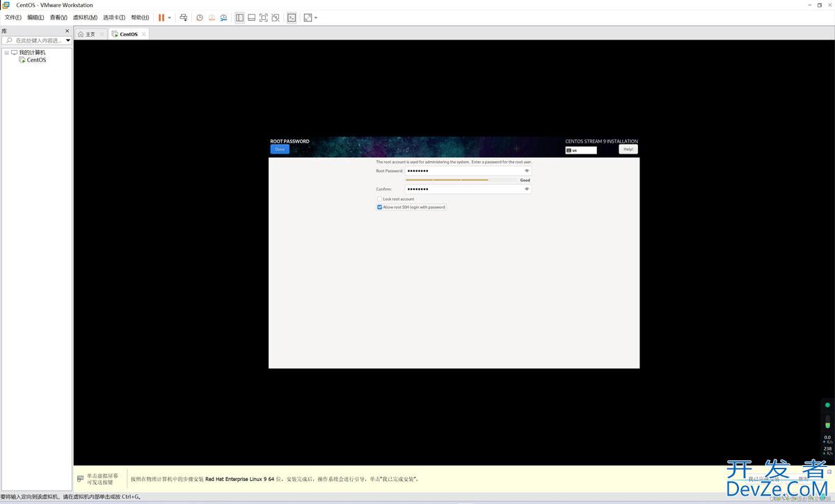Viewport: 835px width, 504px height.
Task: Focus the Confirm password field
Action: (x=468, y=189)
